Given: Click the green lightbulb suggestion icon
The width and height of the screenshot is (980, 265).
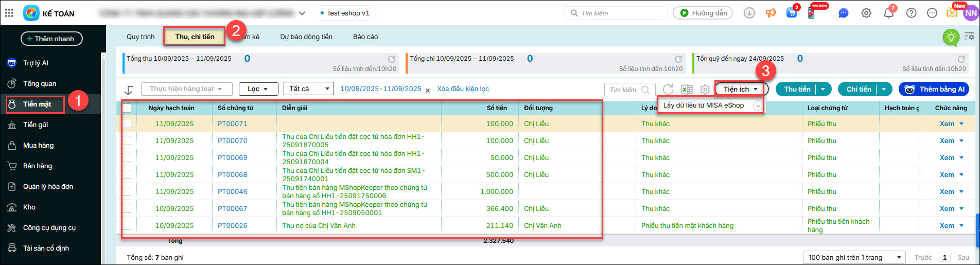Looking at the screenshot, I should [x=951, y=37].
